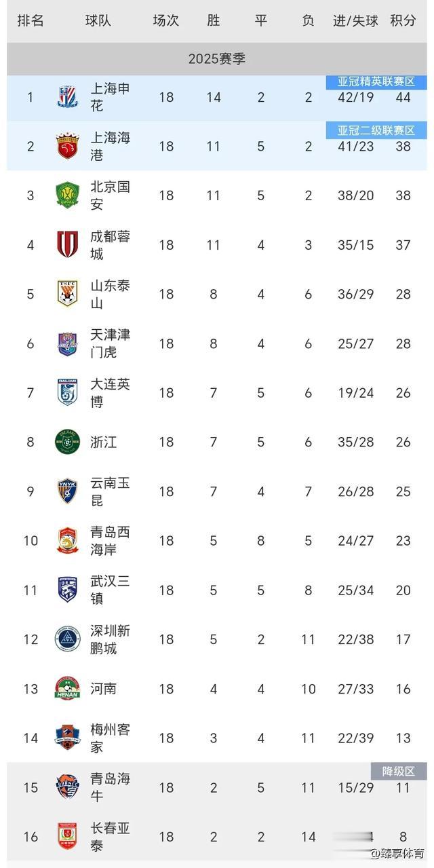
Task: Click the Zhejiang (浙江) team logo
Action: tap(68, 442)
